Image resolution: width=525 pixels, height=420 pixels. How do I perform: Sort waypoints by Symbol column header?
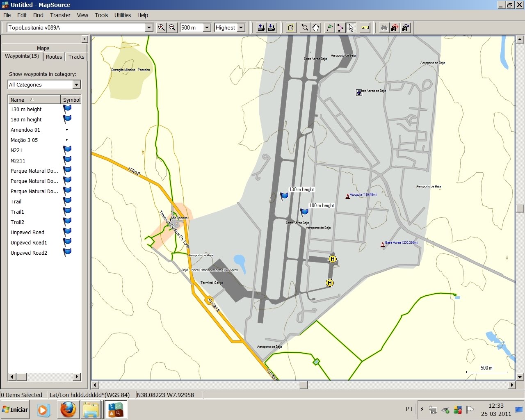(x=71, y=100)
